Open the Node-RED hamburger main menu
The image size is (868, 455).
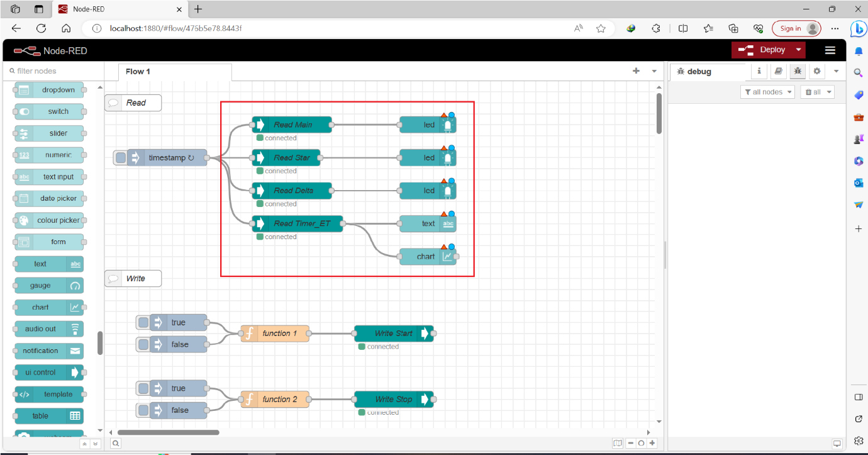coord(830,50)
